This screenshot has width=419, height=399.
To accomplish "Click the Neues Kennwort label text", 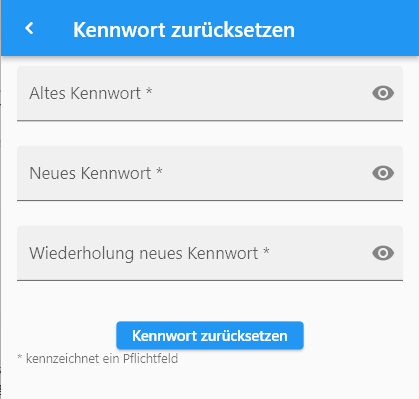I will [x=90, y=173].
